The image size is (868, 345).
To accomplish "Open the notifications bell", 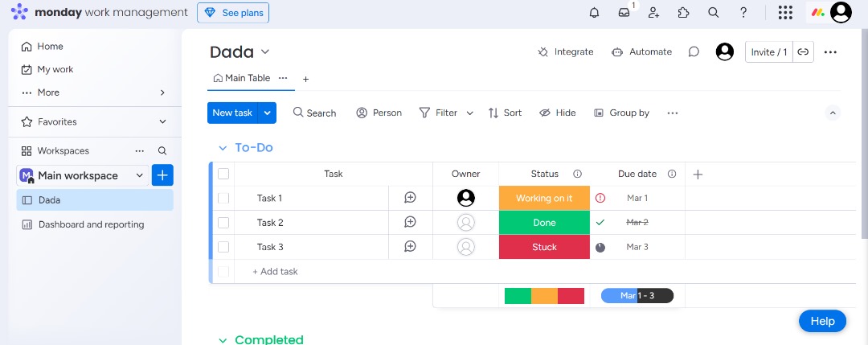I will pos(594,12).
